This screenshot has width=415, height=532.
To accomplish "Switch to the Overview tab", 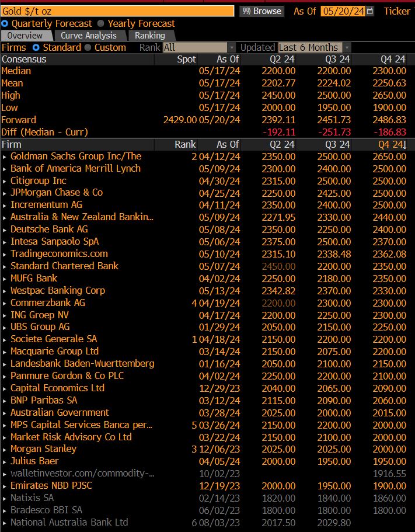I will pos(26,36).
